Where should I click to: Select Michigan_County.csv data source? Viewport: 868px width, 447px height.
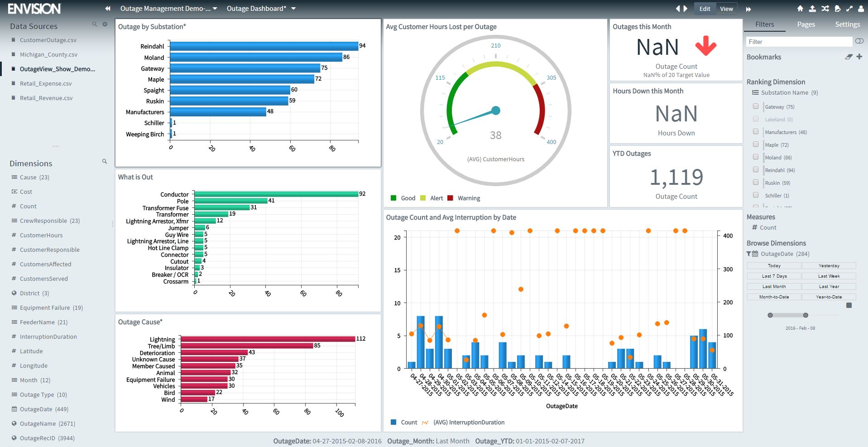[x=48, y=54]
